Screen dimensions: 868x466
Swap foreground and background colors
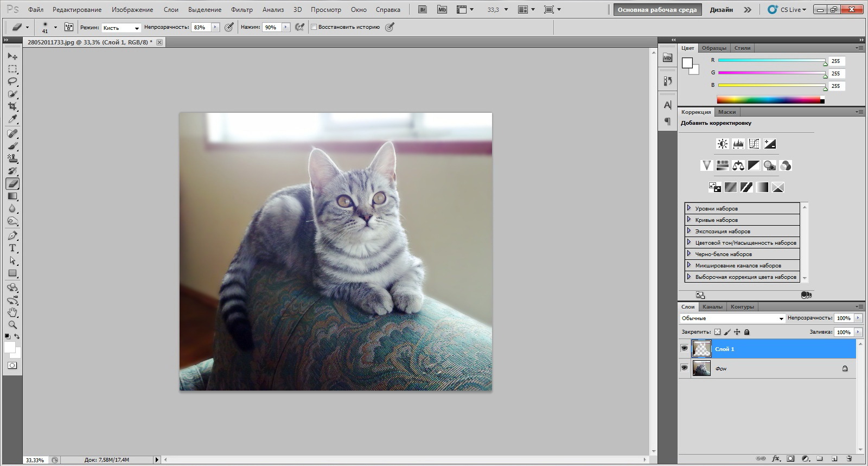17,337
